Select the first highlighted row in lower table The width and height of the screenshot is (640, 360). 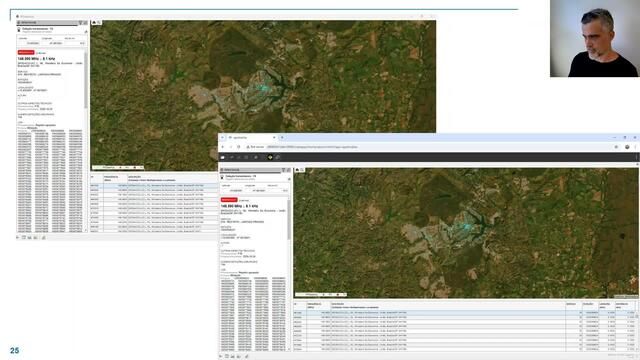465,313
